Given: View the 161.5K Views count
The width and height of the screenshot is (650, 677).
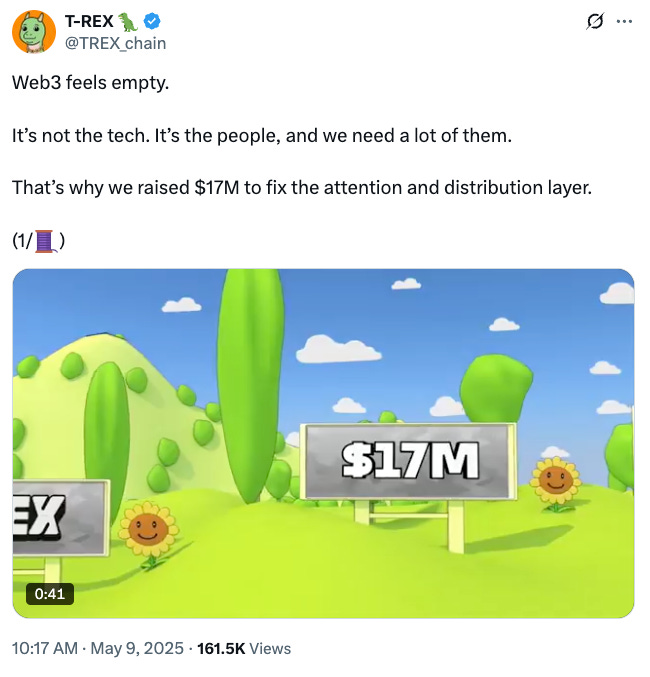Looking at the screenshot, I should pos(244,649).
